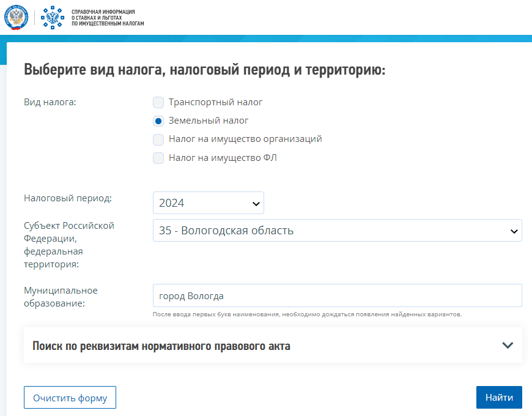Click the heading 'Выберите вид налога, налоговый период и территорию'
This screenshot has width=532, height=416.
pyautogui.click(x=205, y=70)
